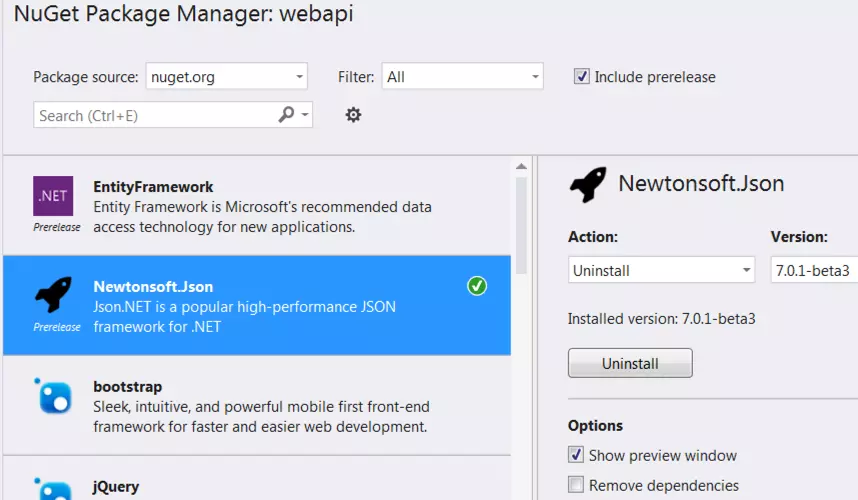Viewport: 858px width, 500px height.
Task: Click the Prerelease label under Newtonsoft.Json
Action: (57, 327)
